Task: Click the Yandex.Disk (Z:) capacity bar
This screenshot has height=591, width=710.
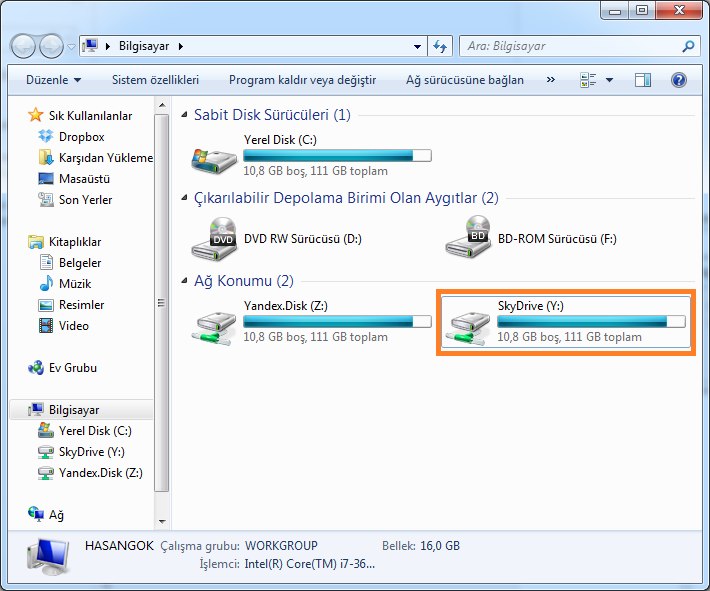Action: [x=337, y=322]
